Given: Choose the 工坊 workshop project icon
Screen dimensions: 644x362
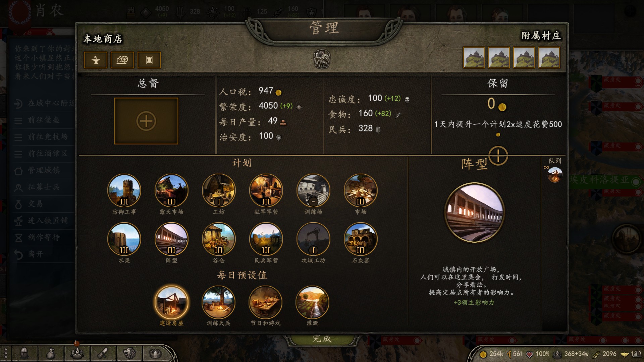Looking at the screenshot, I should (219, 190).
